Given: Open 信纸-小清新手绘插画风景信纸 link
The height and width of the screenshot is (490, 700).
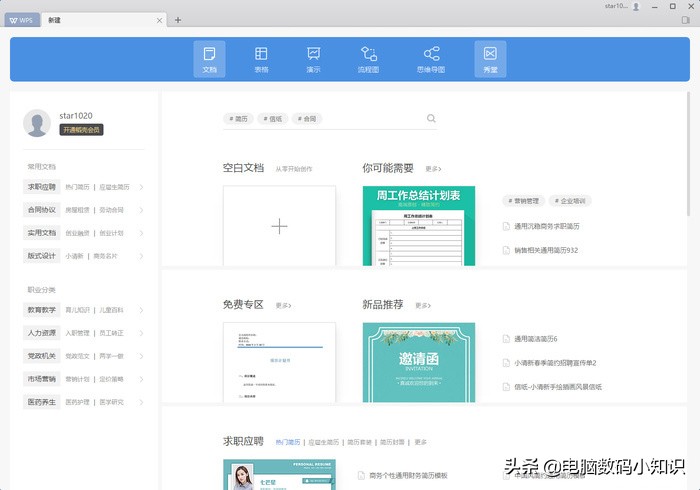Looking at the screenshot, I should [558, 387].
